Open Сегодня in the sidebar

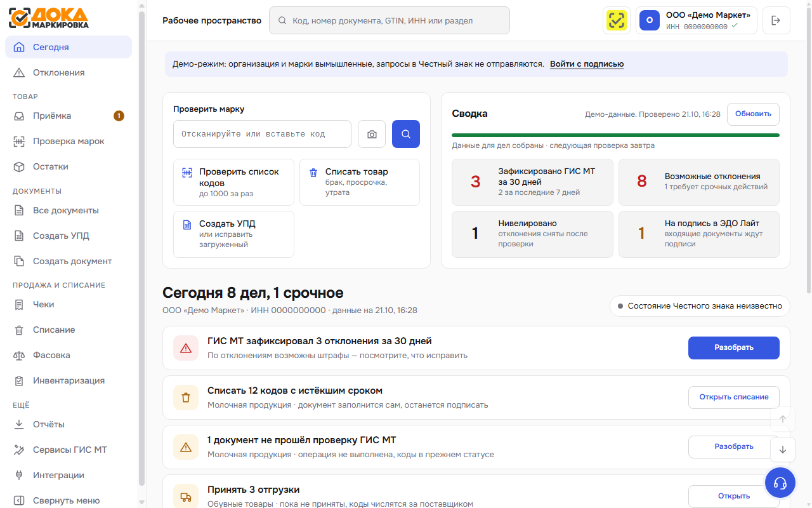coord(69,47)
